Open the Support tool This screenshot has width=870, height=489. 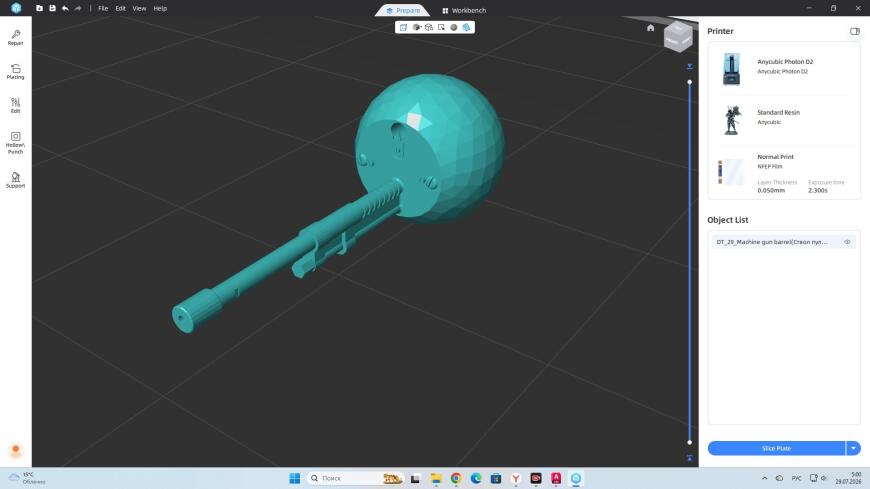pyautogui.click(x=16, y=180)
